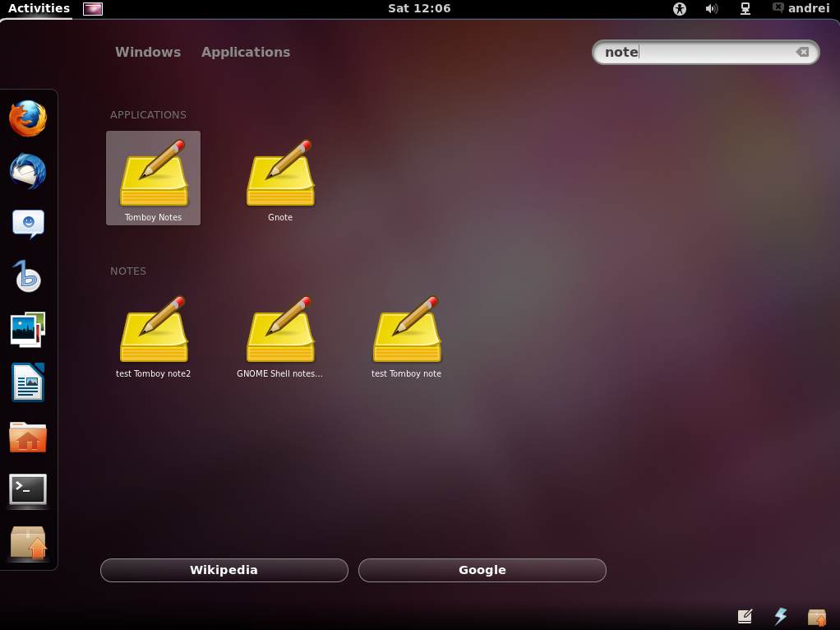Open the Home folder from the dock
This screenshot has width=840, height=630.
point(29,436)
